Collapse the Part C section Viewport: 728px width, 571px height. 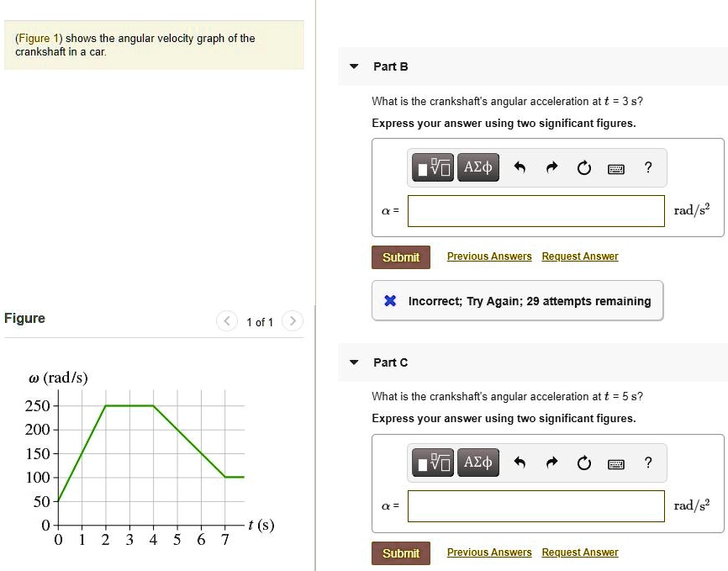pos(354,362)
